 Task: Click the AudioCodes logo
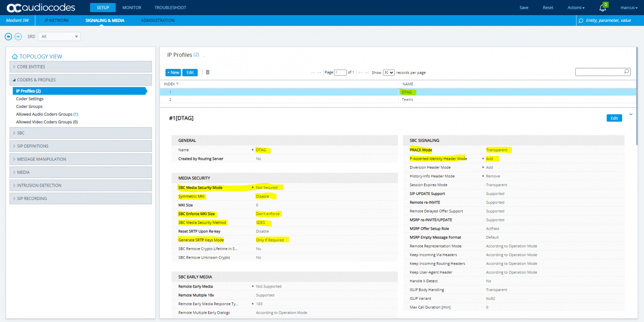tap(40, 7)
